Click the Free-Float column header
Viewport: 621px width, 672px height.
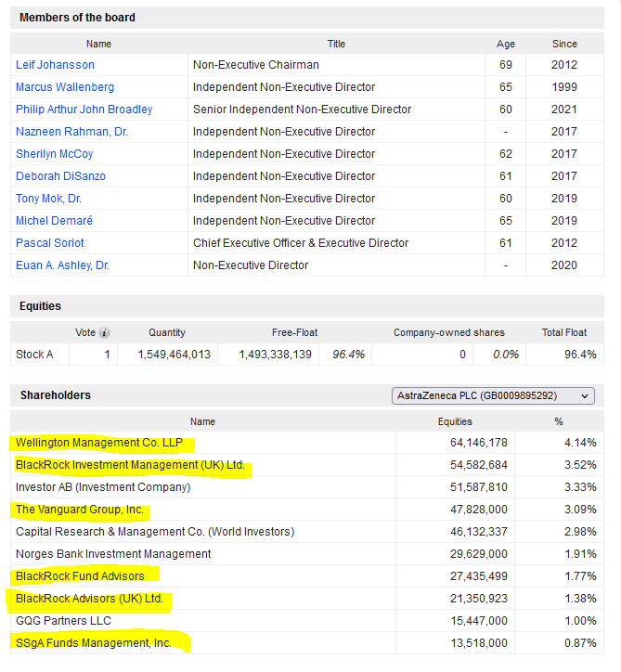tap(295, 332)
